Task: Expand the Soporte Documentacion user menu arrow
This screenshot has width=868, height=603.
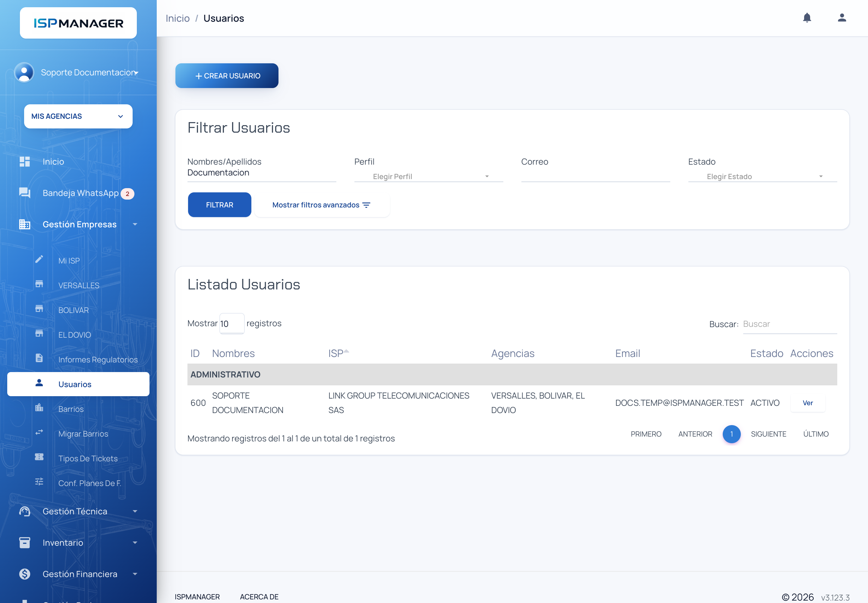Action: click(136, 73)
